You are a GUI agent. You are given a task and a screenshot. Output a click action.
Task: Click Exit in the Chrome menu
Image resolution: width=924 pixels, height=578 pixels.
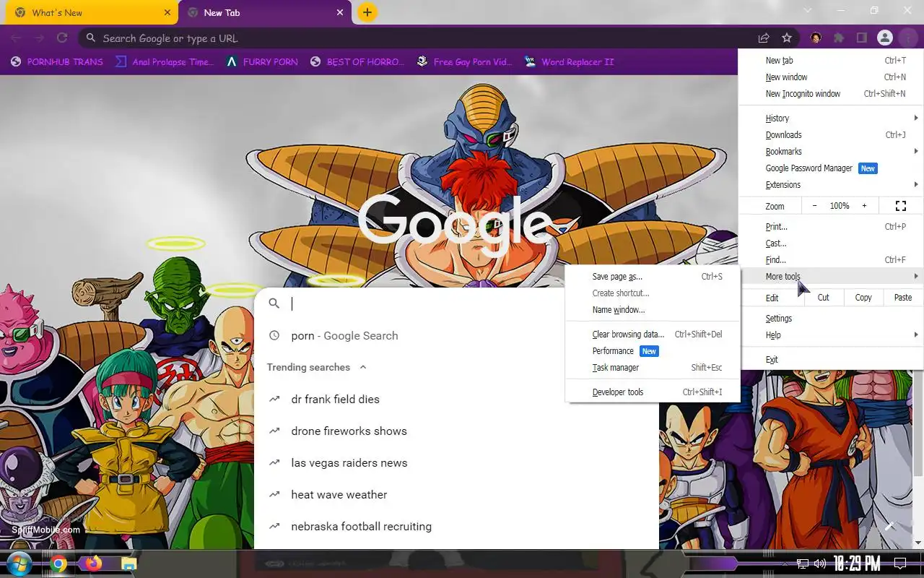(831, 360)
